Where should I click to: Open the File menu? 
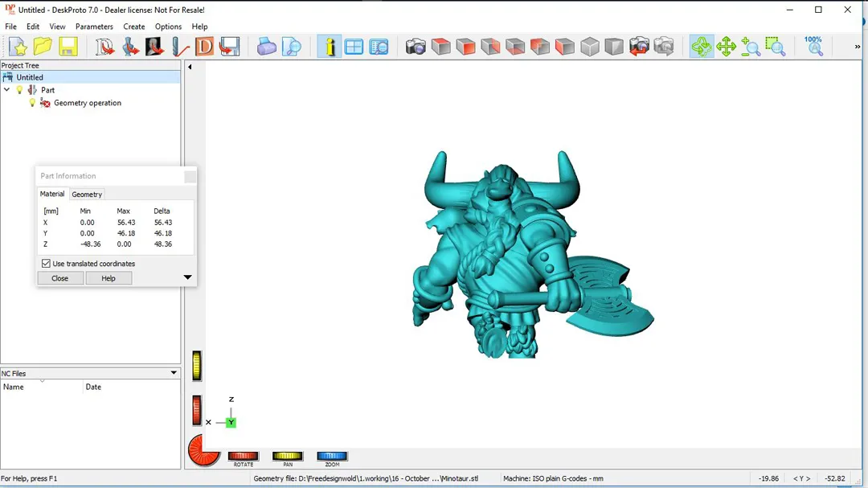10,26
